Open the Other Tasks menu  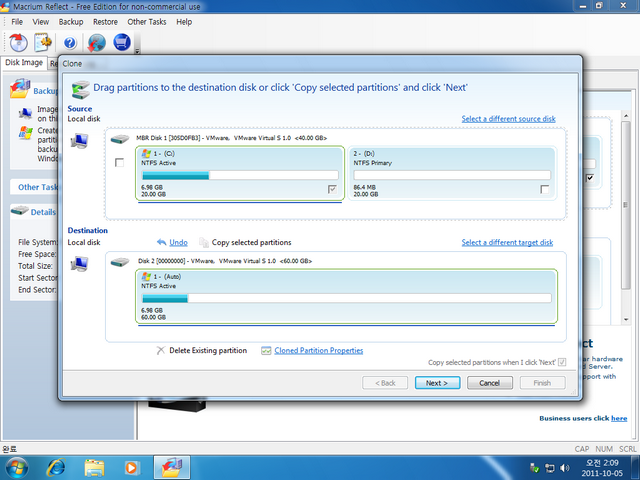click(147, 22)
